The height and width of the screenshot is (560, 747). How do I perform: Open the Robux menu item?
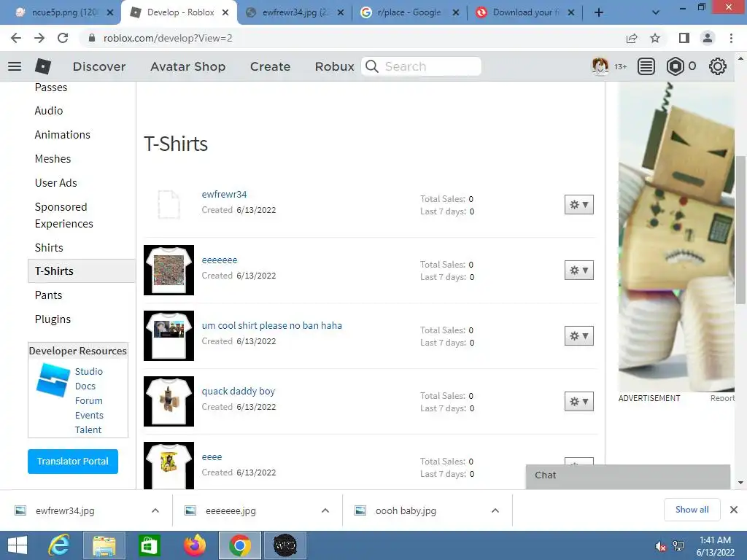pos(334,66)
